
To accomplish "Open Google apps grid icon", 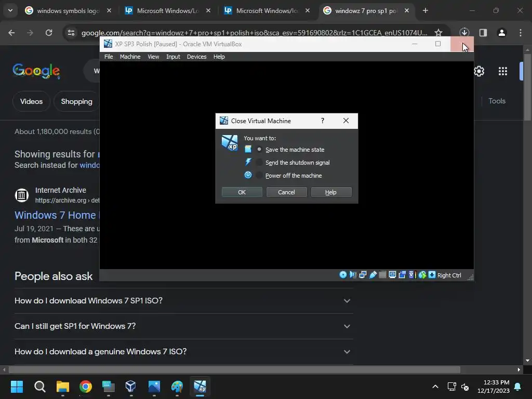I will 503,71.
